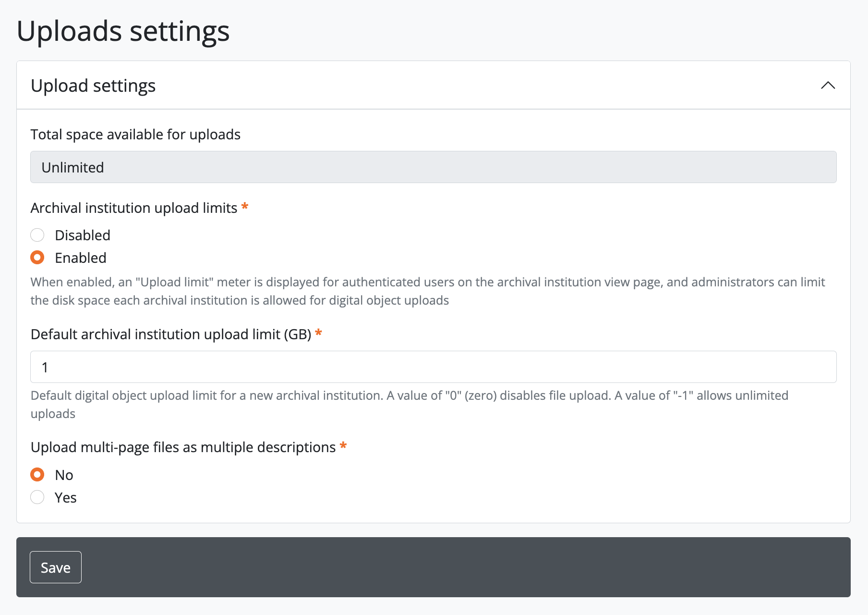This screenshot has width=868, height=615.
Task: Click the Upload settings accordion header text
Action: [x=93, y=86]
